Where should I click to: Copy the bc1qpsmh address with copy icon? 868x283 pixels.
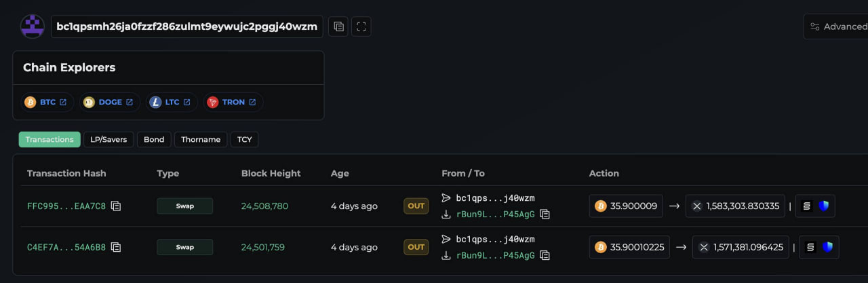coord(338,26)
